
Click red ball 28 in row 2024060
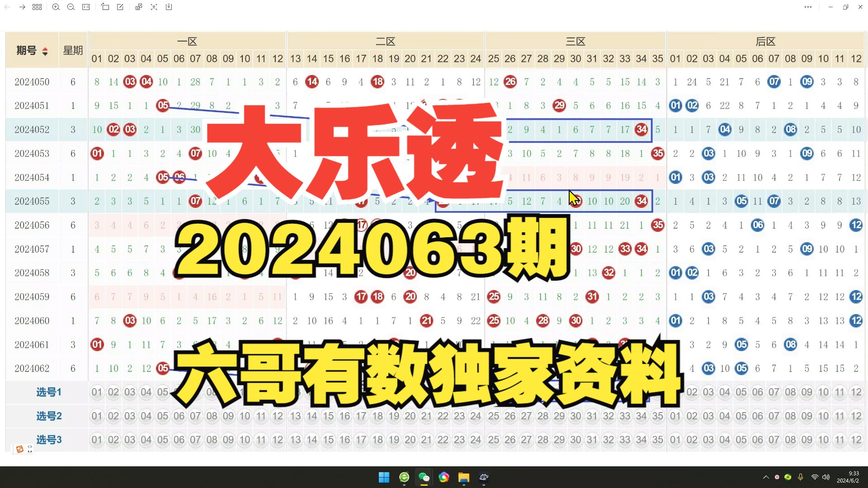(543, 321)
